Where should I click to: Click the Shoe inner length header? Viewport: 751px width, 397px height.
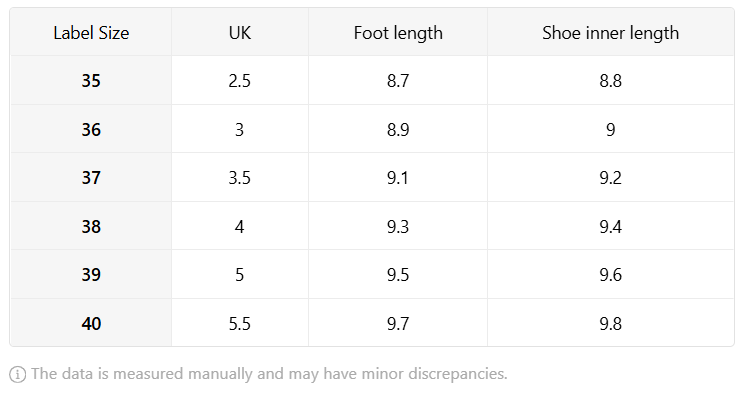[611, 33]
